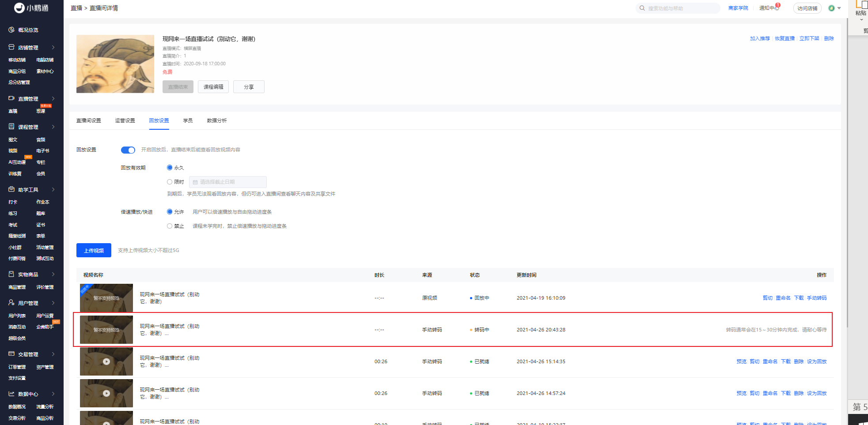Click the 数据中心 chart icon
This screenshot has width=868, height=425.
coord(11,393)
